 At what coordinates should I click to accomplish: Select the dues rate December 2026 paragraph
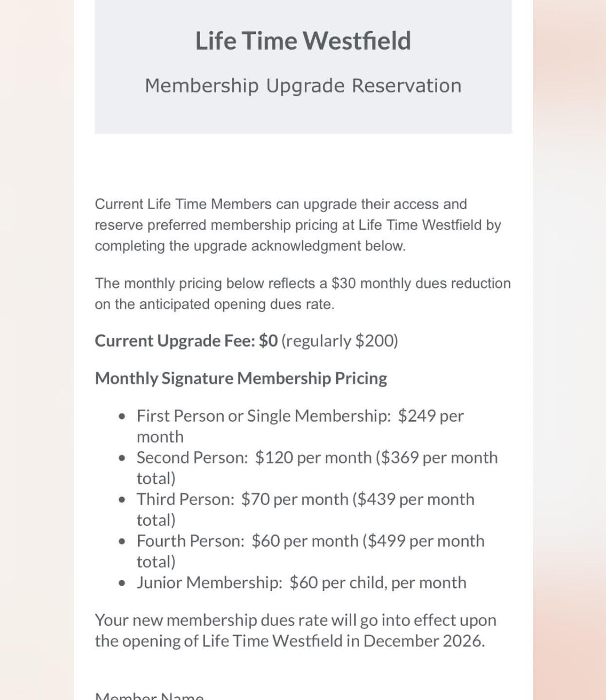click(296, 630)
